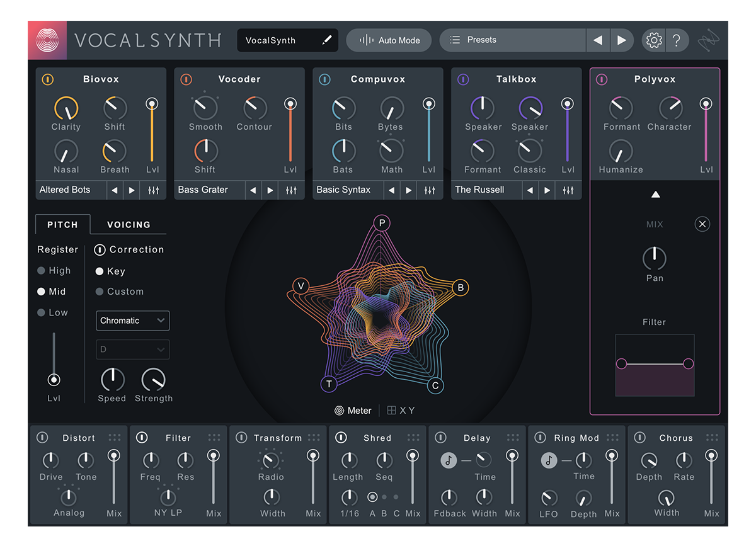
Task: Open Altered Bots preset name list
Action: [71, 190]
